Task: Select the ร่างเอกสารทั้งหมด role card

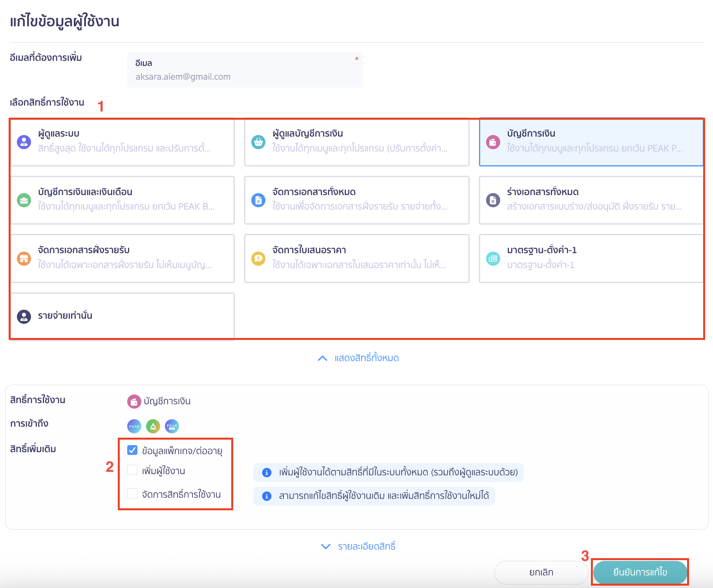Action: (591, 200)
